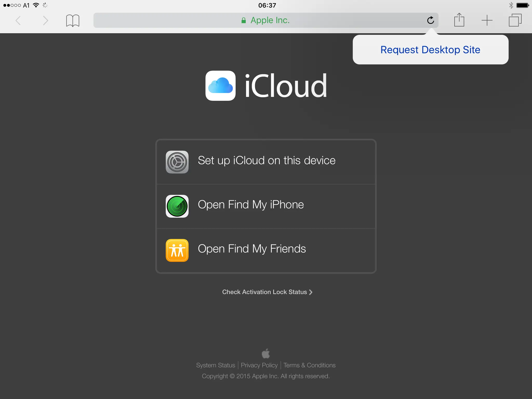Open the Terms & Conditions link
The image size is (532, 399).
tap(309, 365)
